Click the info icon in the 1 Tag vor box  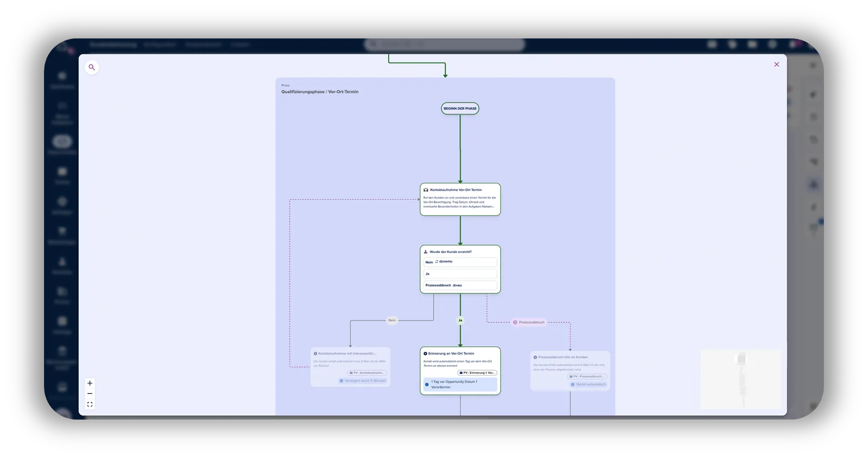[x=427, y=384]
